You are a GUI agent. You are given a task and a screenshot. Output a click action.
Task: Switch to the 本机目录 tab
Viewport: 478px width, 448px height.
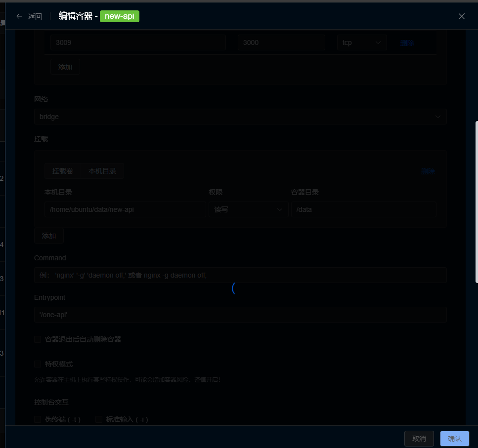pos(102,171)
